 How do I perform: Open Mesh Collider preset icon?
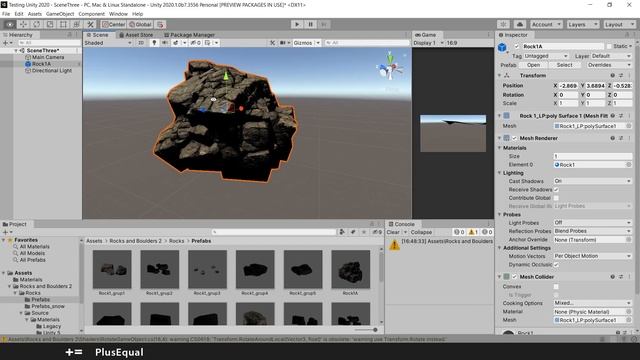point(621,277)
